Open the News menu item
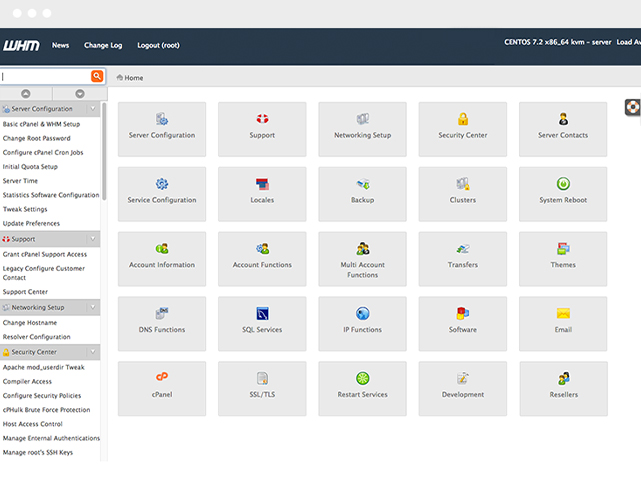The height and width of the screenshot is (484, 641). 61,45
